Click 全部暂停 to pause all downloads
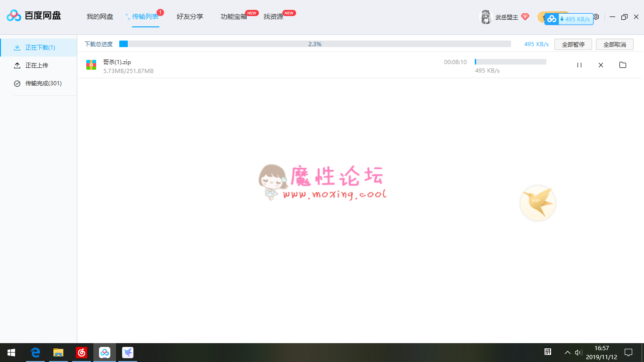This screenshot has width=644, height=362. (x=573, y=44)
